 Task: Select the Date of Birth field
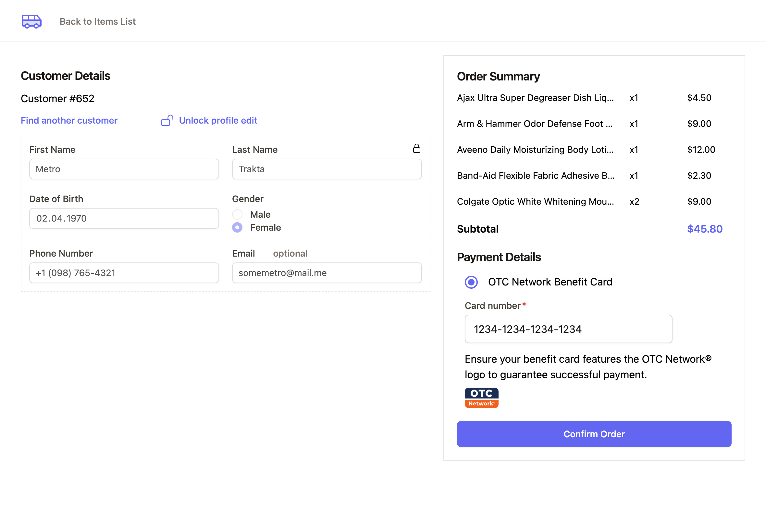(124, 218)
